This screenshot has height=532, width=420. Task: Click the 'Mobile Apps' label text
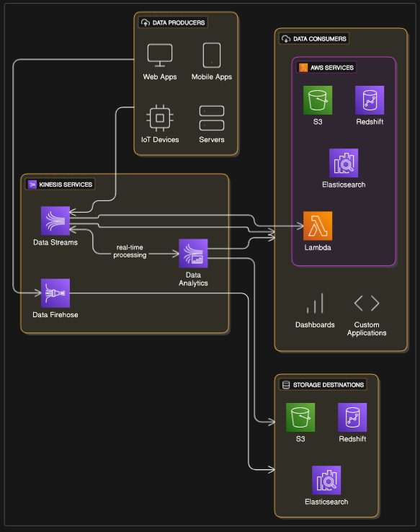tap(212, 77)
